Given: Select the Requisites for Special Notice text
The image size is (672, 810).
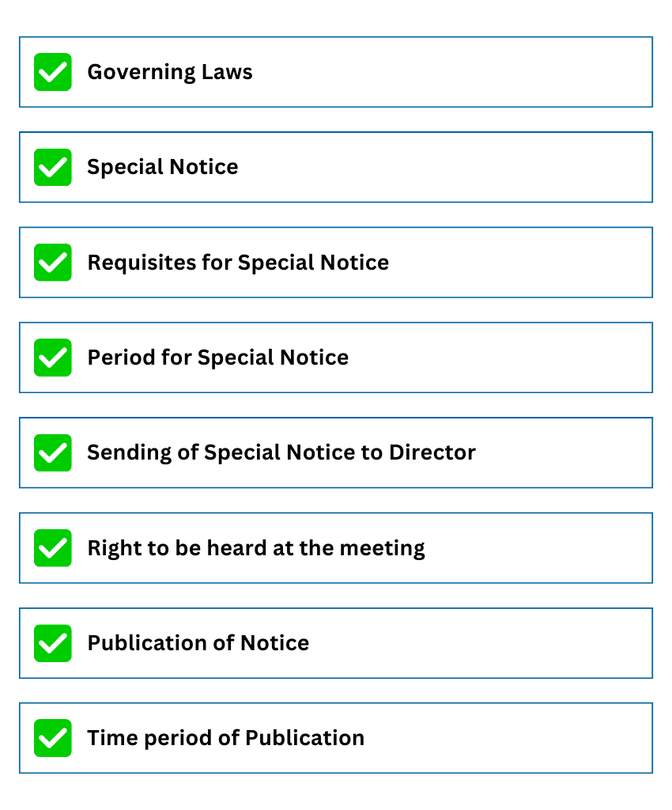Looking at the screenshot, I should 238,263.
